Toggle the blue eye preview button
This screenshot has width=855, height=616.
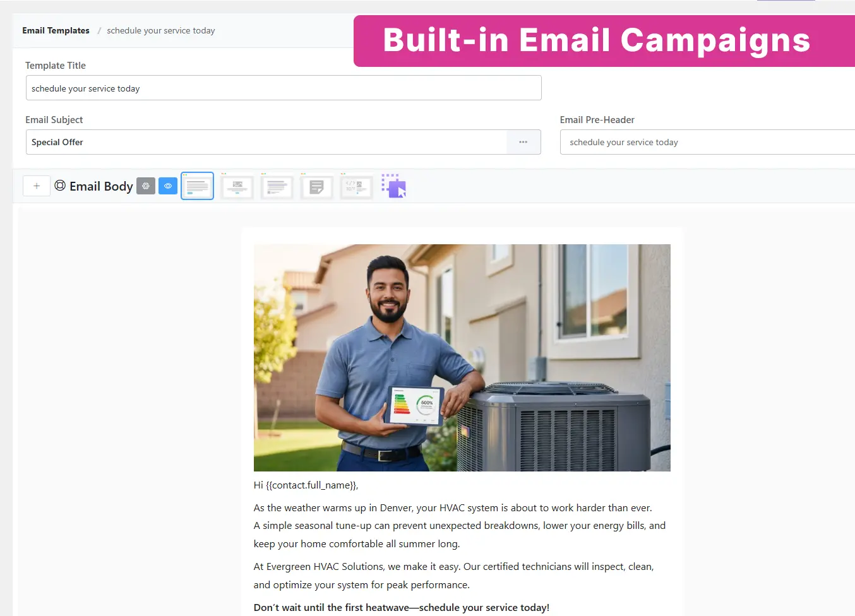(168, 186)
